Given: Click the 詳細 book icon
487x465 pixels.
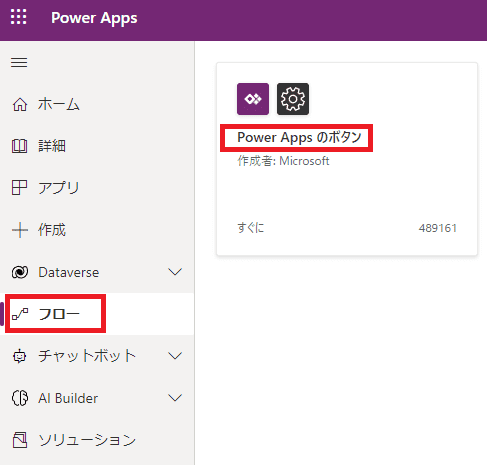Looking at the screenshot, I should (x=20, y=146).
